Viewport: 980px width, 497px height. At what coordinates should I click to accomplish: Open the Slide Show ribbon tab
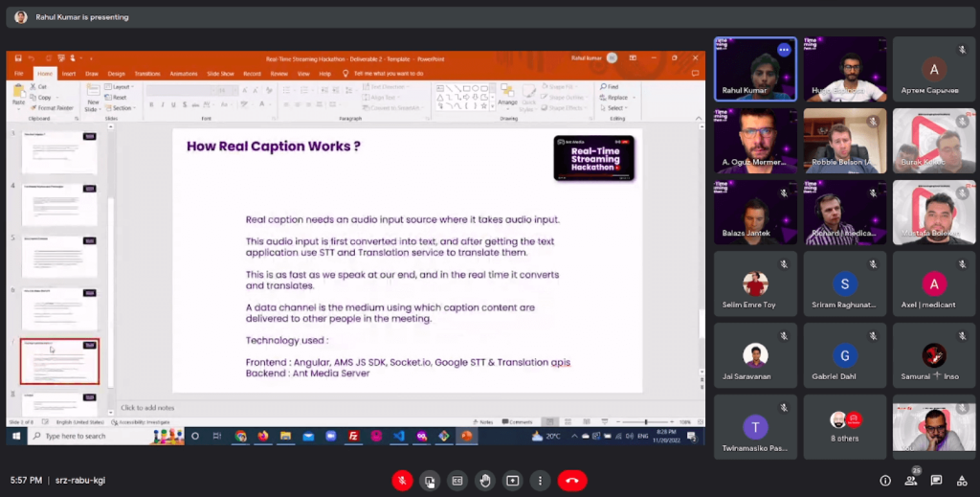pos(221,74)
